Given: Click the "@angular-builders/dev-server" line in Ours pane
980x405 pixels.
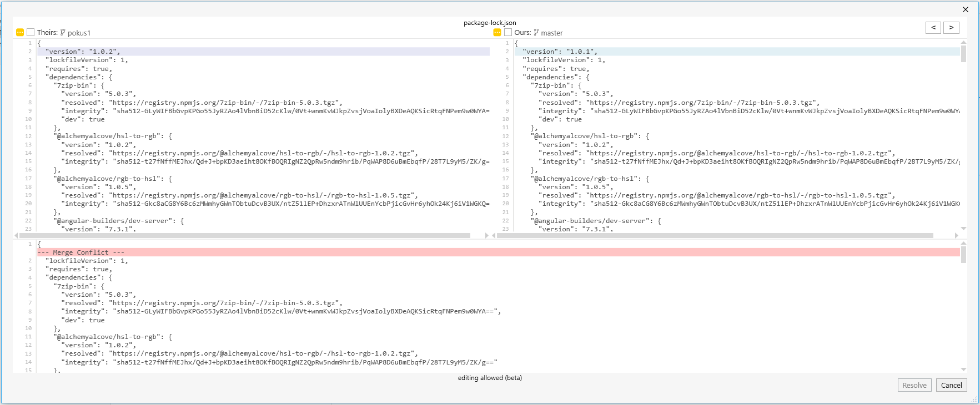Looking at the screenshot, I should [596, 221].
